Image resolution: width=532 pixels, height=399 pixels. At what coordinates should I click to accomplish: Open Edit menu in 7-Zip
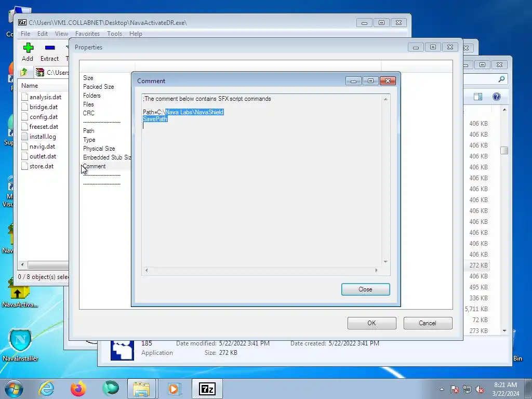tap(43, 34)
